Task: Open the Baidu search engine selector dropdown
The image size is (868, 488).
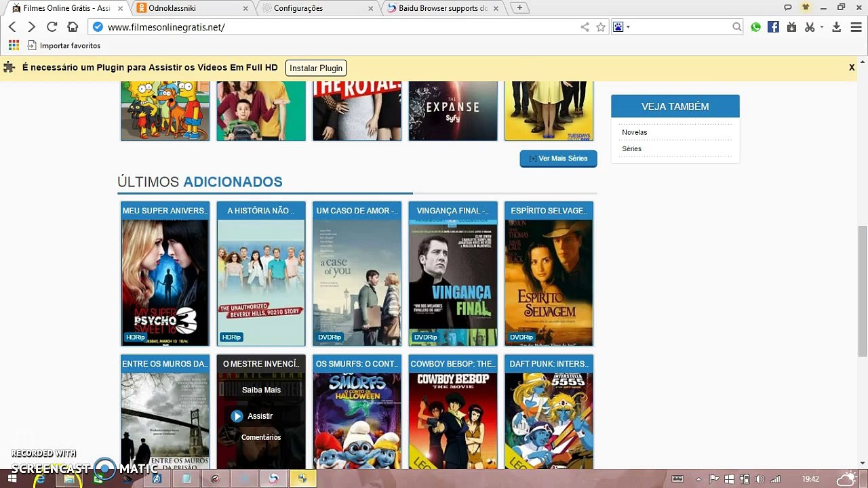Action: click(621, 27)
